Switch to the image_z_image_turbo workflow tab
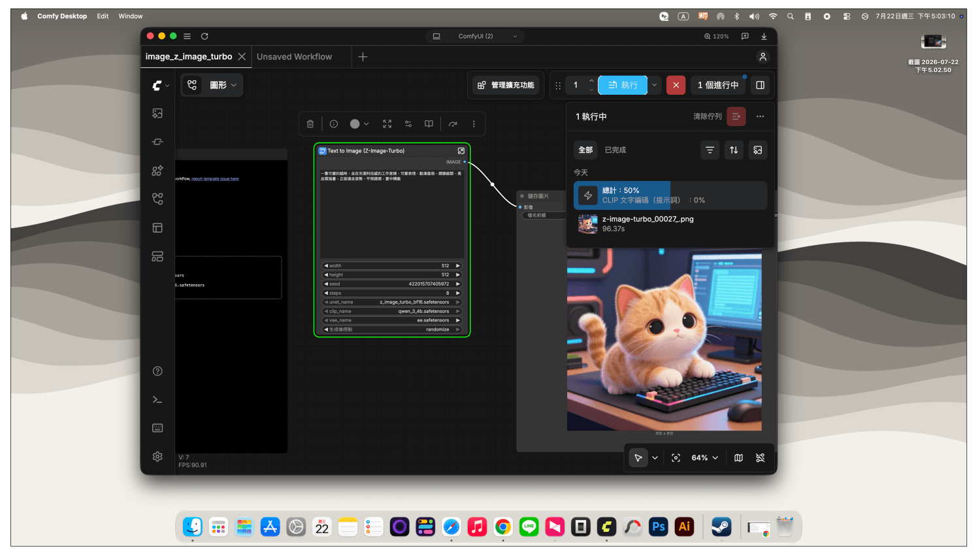 [189, 57]
